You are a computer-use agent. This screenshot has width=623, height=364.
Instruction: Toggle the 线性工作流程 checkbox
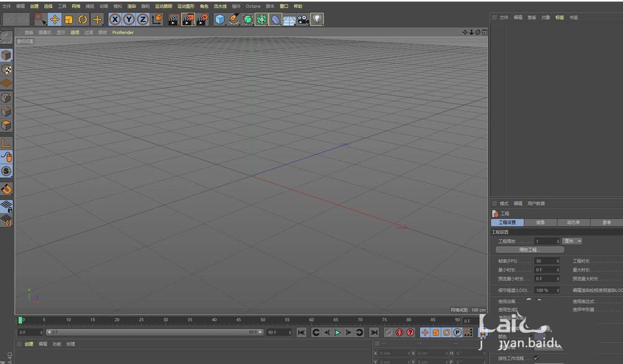(536, 358)
